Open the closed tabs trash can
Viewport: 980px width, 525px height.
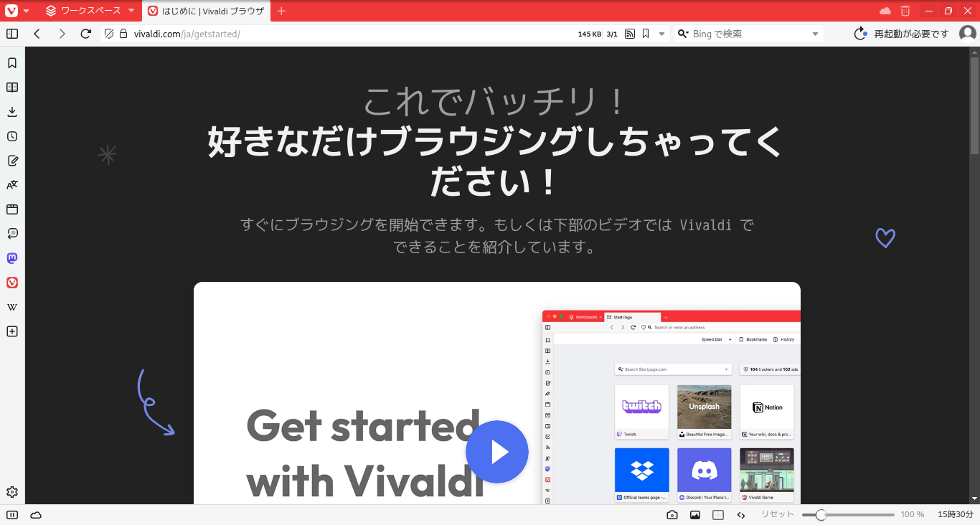click(905, 11)
